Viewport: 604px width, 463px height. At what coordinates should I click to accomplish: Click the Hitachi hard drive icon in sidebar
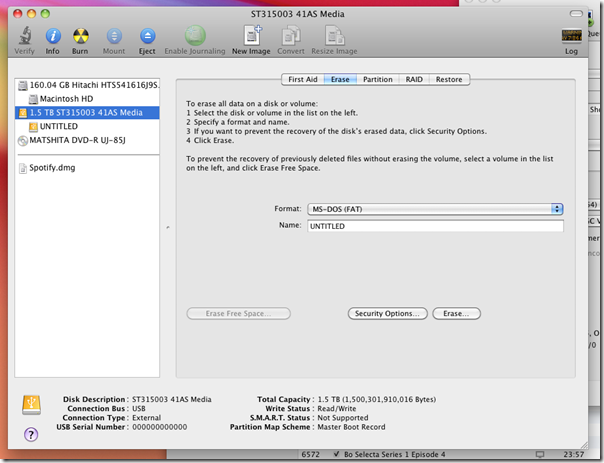coord(23,85)
